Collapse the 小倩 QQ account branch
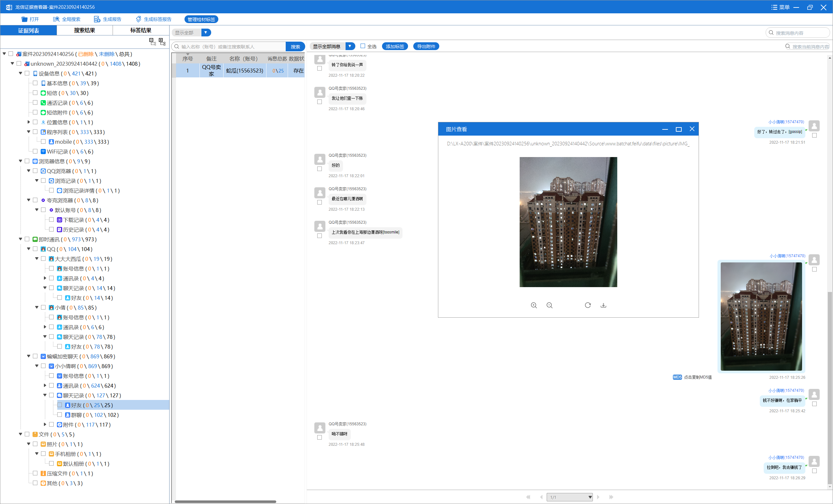Screen dimensions: 833x504 (36, 307)
